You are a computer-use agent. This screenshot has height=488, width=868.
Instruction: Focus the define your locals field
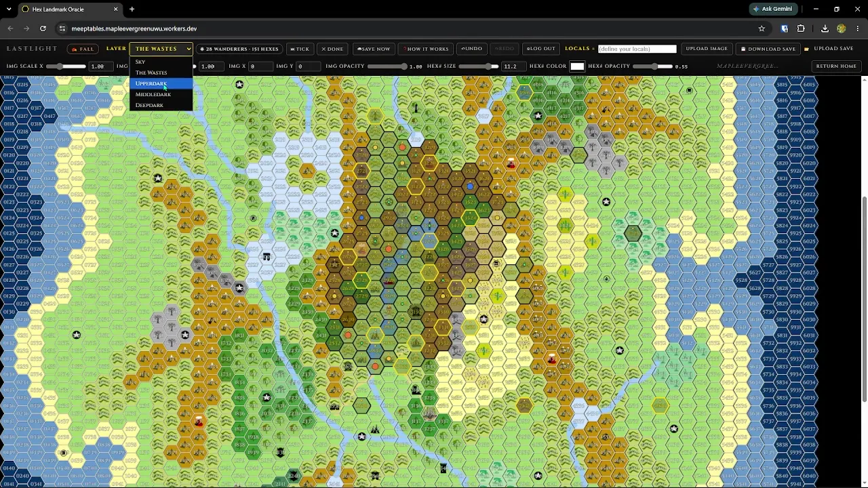pyautogui.click(x=637, y=49)
